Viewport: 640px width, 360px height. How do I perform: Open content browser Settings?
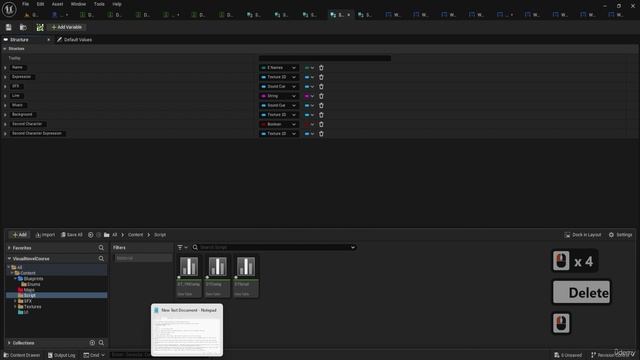pos(620,235)
